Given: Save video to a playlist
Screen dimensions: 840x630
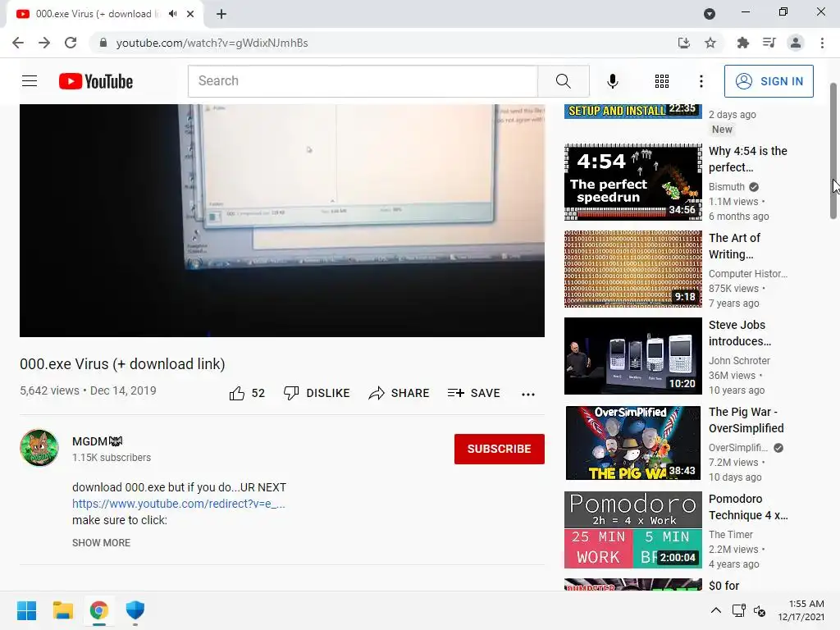Looking at the screenshot, I should [x=473, y=393].
